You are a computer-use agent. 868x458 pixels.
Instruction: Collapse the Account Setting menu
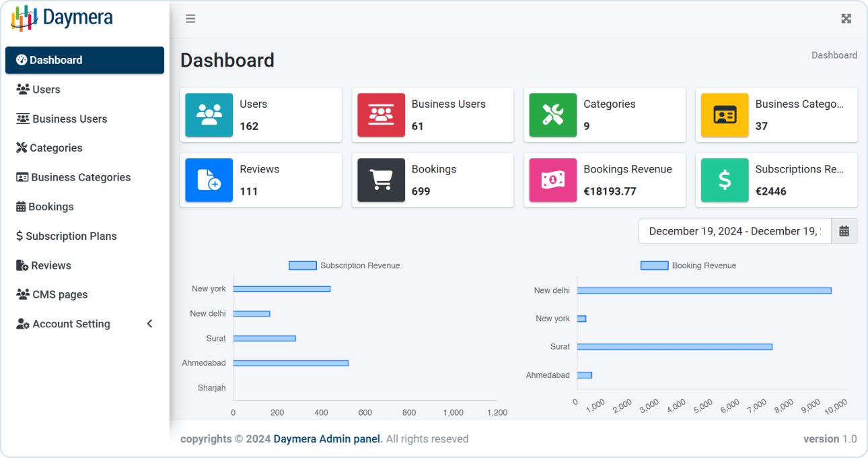coord(149,323)
